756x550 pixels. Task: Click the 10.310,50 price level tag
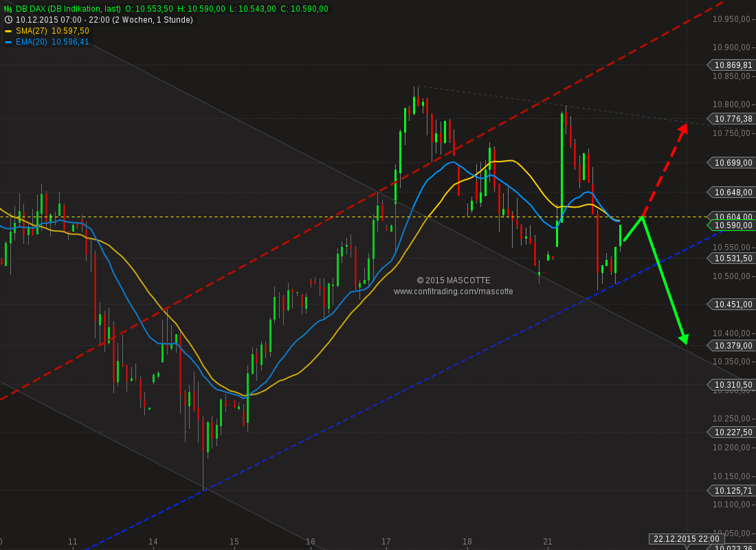tap(731, 384)
